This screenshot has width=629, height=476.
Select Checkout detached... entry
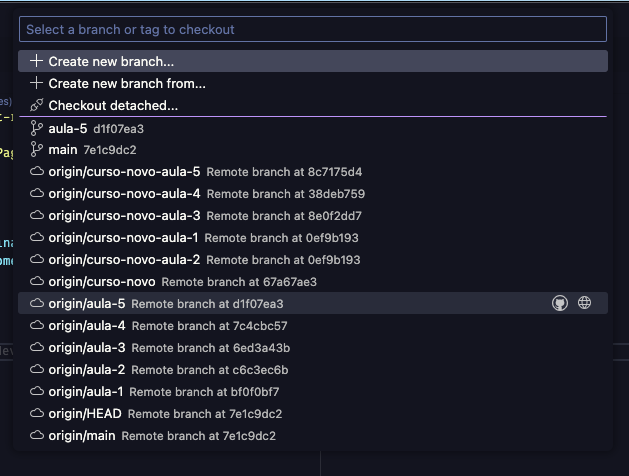click(x=313, y=105)
